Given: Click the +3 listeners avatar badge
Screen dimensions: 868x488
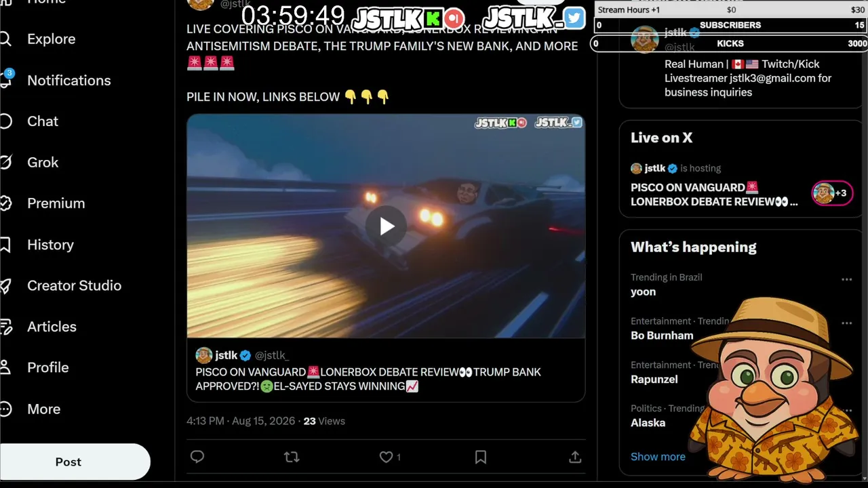Looking at the screenshot, I should (832, 193).
